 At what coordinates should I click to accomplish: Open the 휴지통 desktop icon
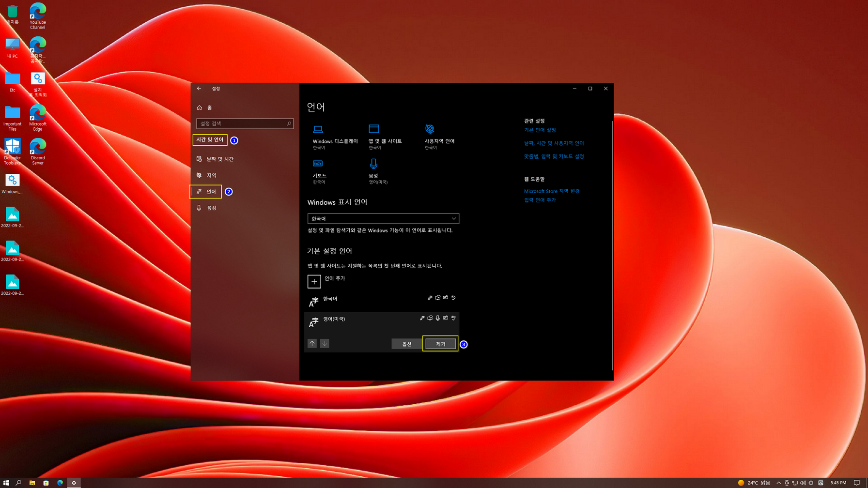[13, 15]
